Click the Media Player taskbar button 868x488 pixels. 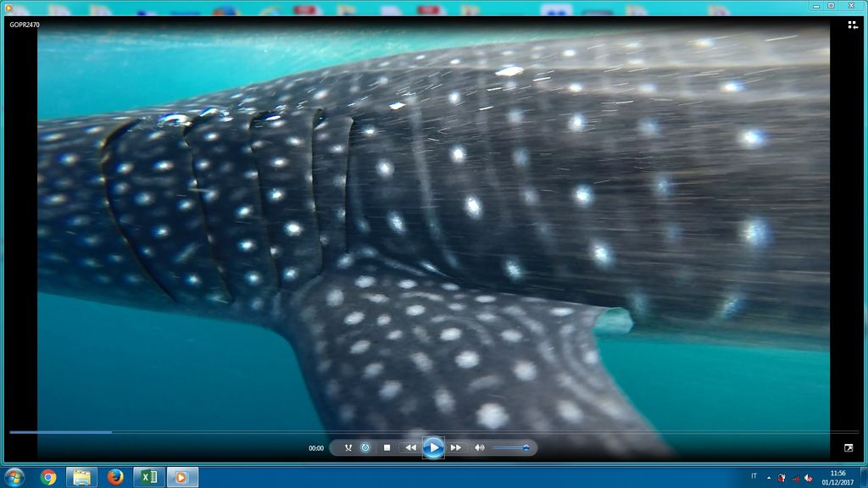pyautogui.click(x=181, y=477)
